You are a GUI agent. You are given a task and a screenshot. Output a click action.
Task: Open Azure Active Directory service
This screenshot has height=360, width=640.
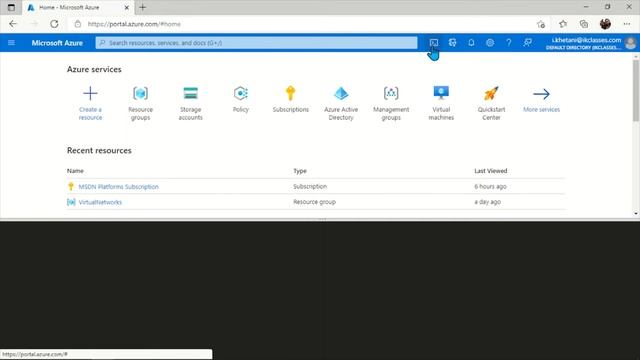pyautogui.click(x=341, y=103)
